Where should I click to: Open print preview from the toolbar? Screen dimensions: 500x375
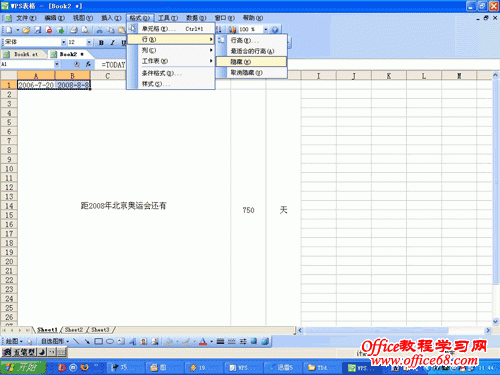[x=85, y=30]
